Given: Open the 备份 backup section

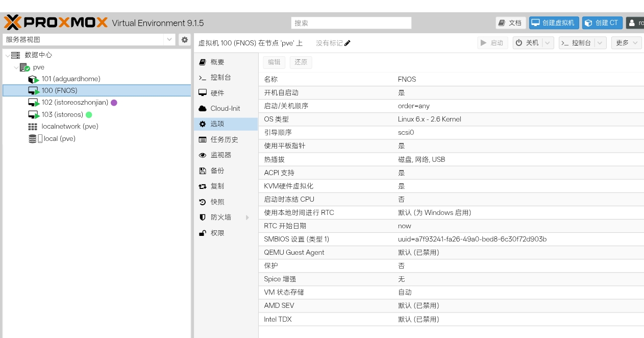Looking at the screenshot, I should tap(217, 171).
